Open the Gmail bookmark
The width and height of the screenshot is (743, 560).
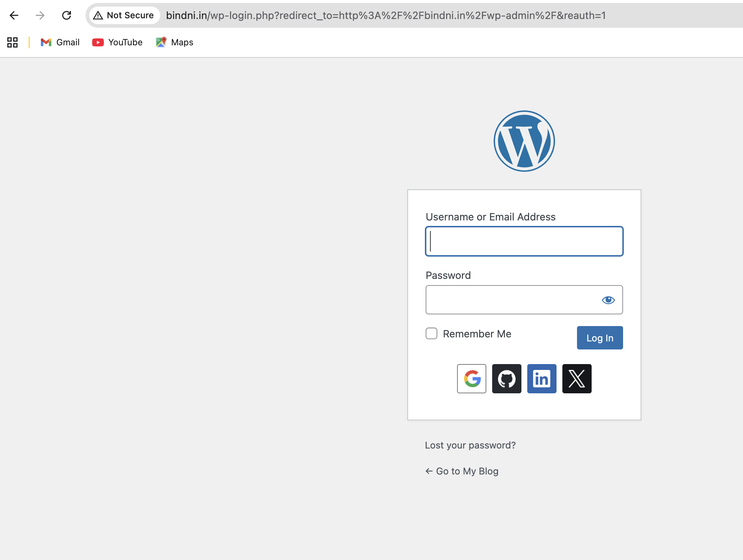pyautogui.click(x=60, y=42)
